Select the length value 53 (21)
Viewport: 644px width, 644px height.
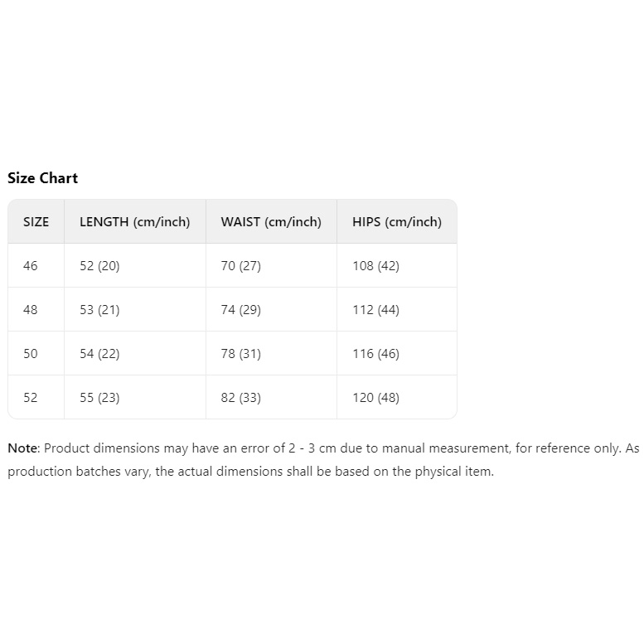point(99,310)
